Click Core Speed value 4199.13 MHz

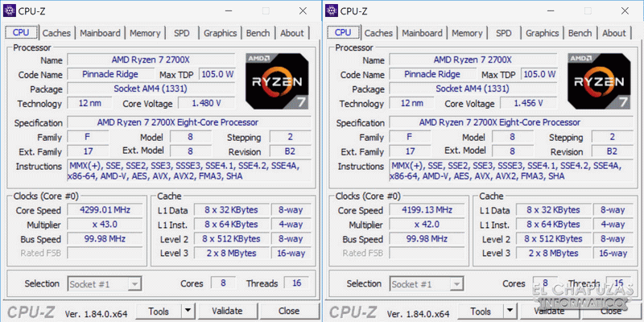[x=427, y=210]
